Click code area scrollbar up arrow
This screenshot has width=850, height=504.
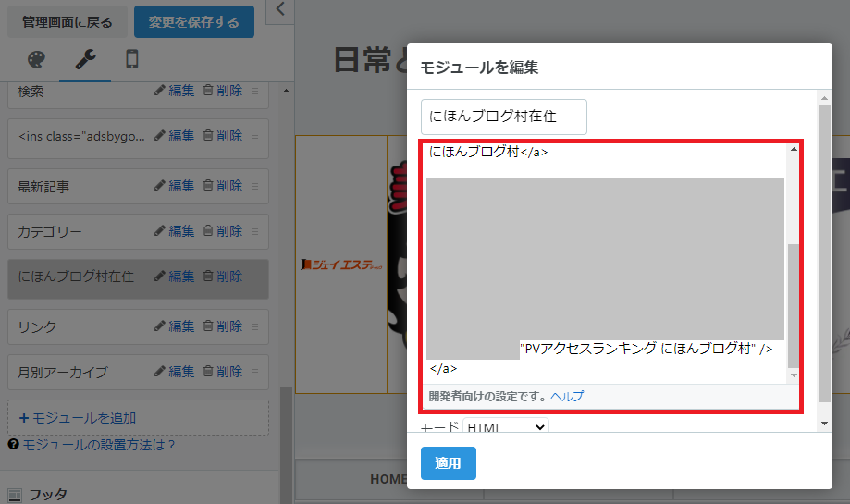point(794,149)
